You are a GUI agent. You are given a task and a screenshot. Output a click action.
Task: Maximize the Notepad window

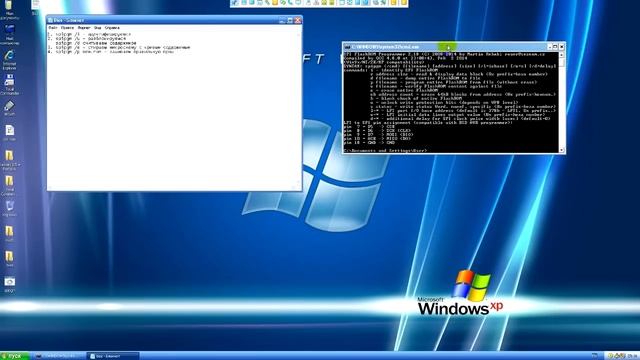click(290, 20)
